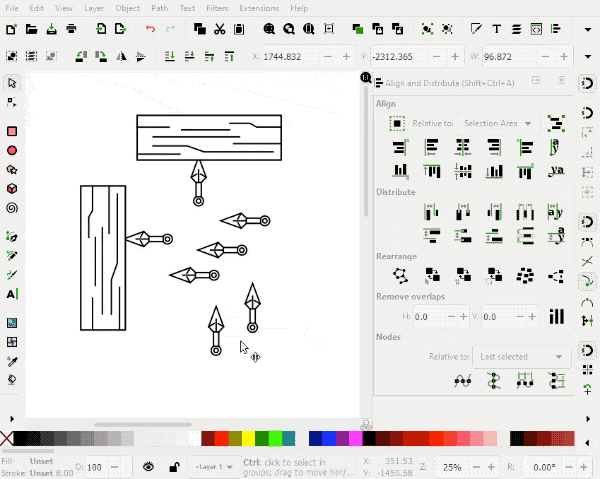This screenshot has height=479, width=600.
Task: Toggle current layer visibility eye
Action: point(149,467)
